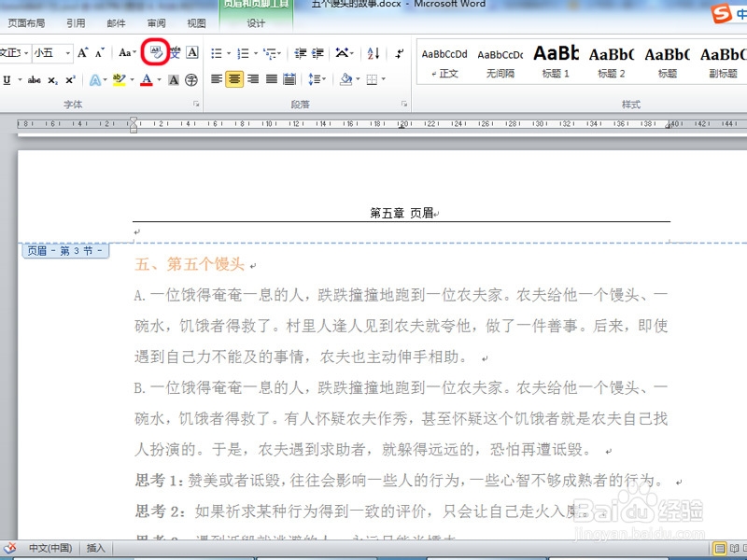Open the Font Size dropdown

pos(70,52)
